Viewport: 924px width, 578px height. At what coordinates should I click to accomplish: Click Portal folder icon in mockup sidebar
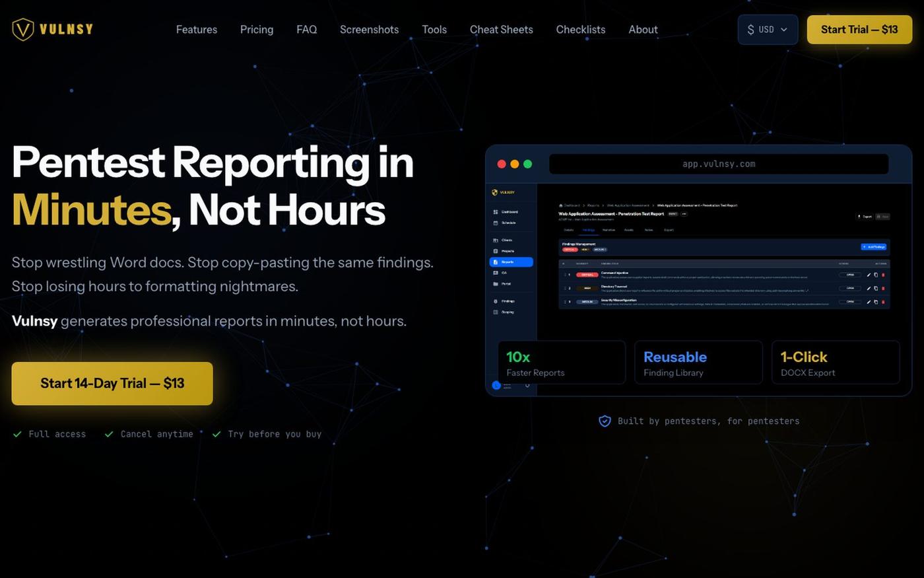click(496, 284)
